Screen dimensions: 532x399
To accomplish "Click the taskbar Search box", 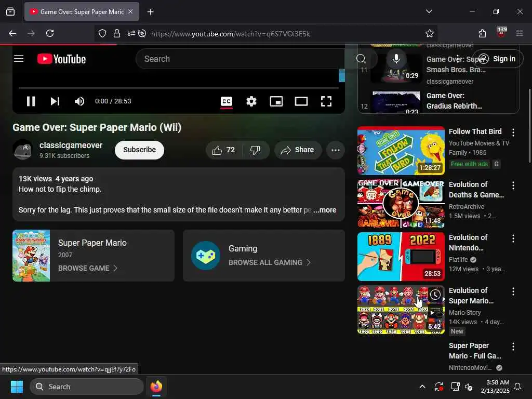I will 87,387.
